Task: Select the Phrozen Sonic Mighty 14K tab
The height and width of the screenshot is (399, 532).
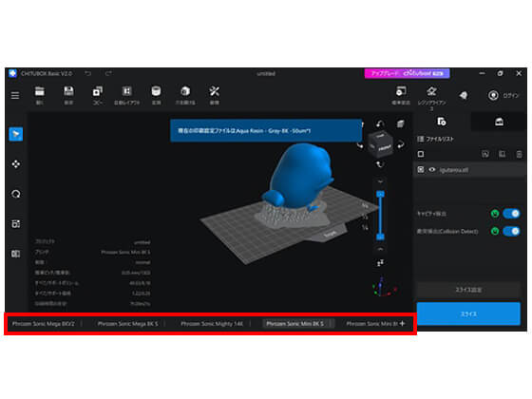Action: pyautogui.click(x=212, y=324)
